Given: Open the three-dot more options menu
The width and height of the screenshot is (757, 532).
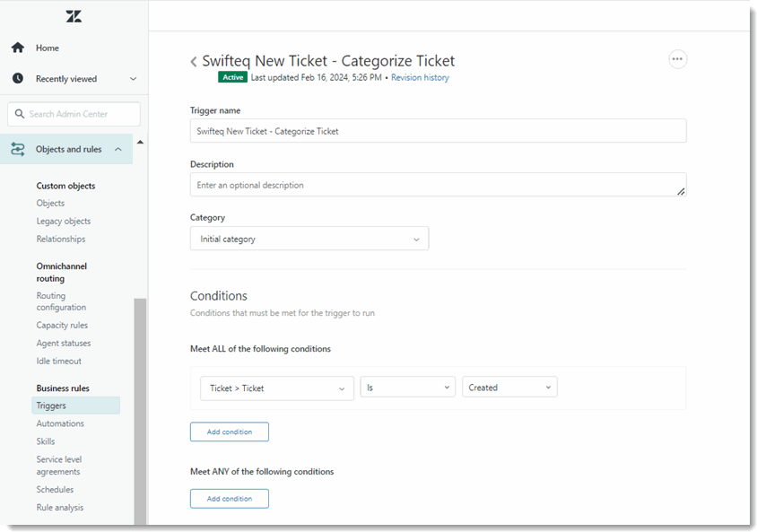Looking at the screenshot, I should (x=677, y=59).
